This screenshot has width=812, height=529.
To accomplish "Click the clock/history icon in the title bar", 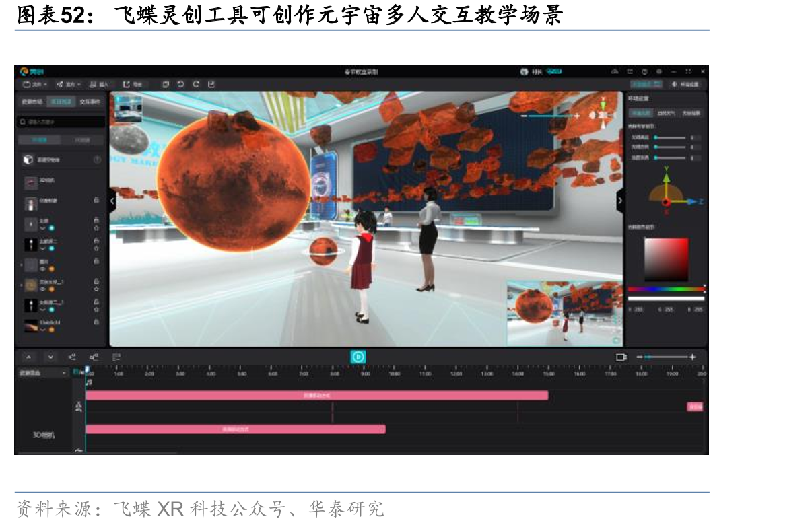I will pos(644,71).
